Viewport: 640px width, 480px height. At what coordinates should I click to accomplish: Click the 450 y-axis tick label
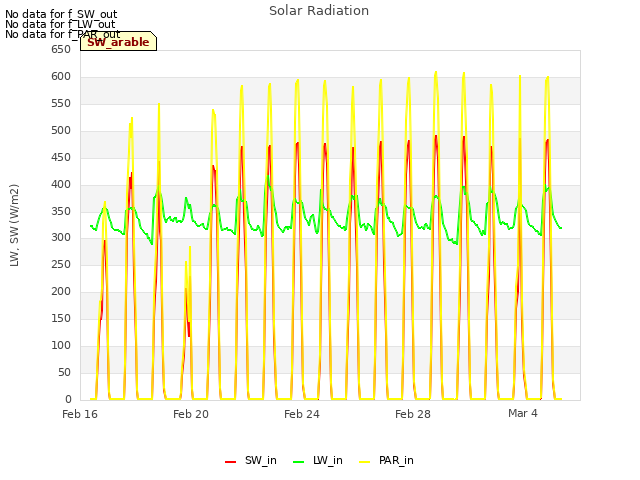point(61,158)
